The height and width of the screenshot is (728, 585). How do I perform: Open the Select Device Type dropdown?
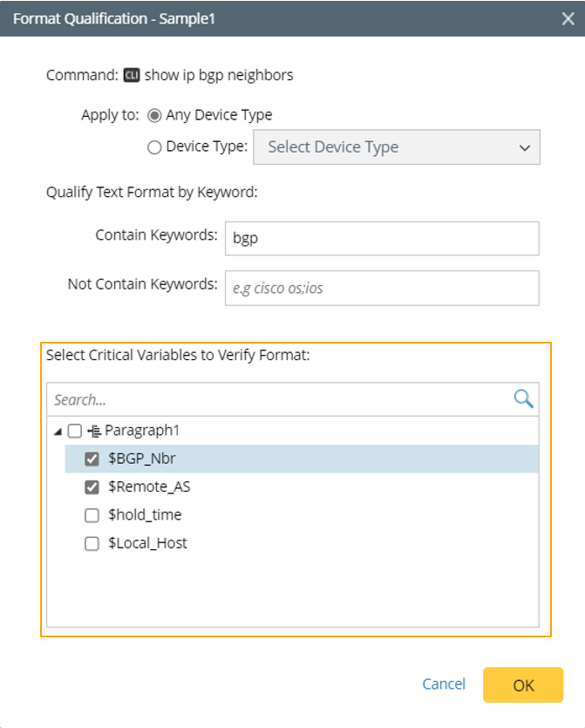[x=397, y=147]
